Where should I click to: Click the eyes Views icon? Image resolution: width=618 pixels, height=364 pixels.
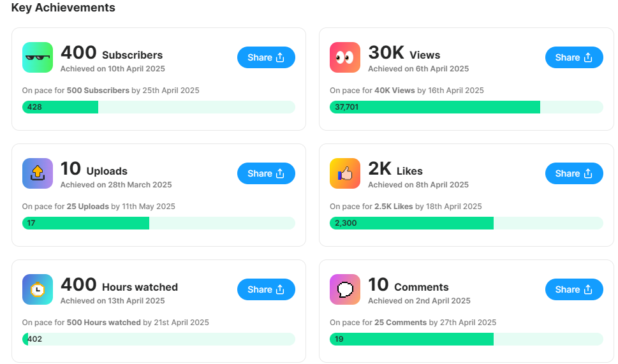coord(345,57)
